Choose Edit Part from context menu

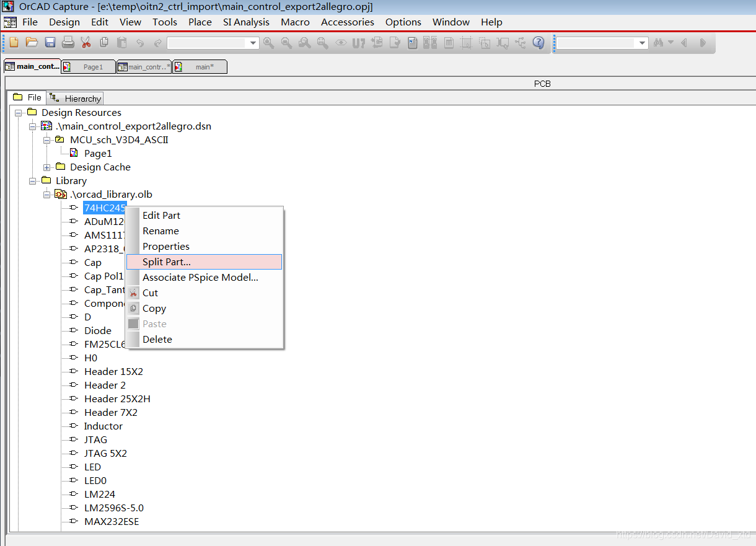pos(204,215)
